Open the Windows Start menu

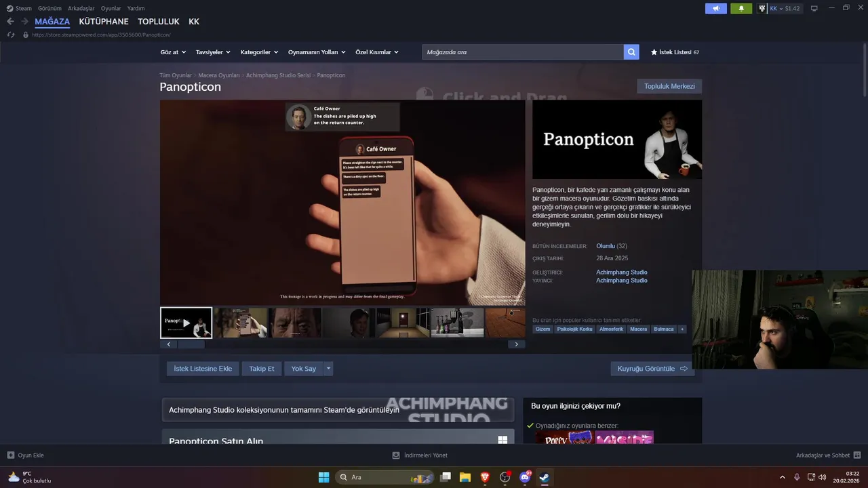[324, 477]
